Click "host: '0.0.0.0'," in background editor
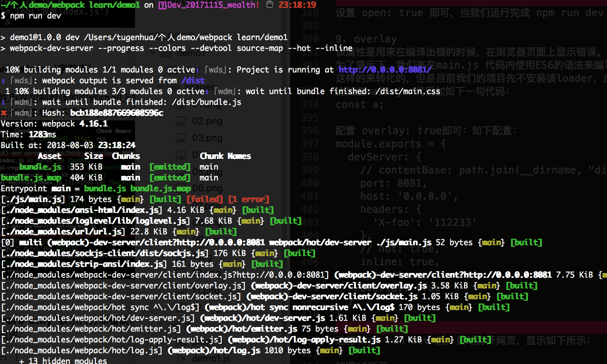This screenshot has width=607, height=364. click(x=409, y=196)
